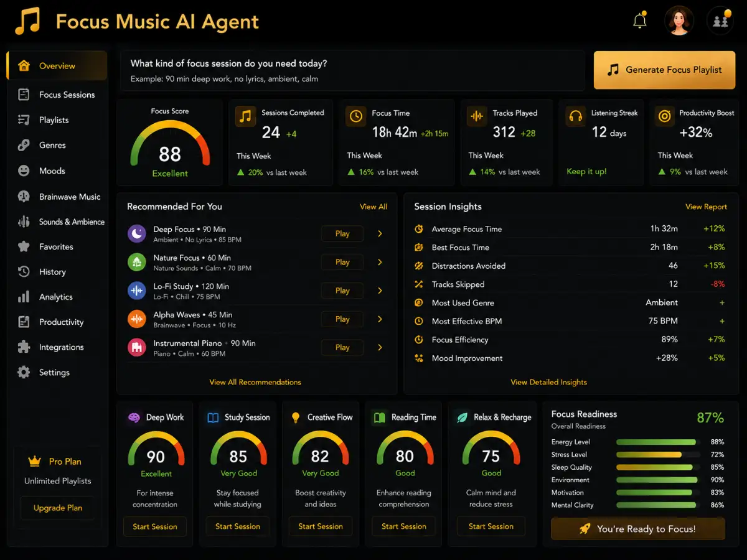This screenshot has width=747, height=560.
Task: Go to Favorites in sidebar
Action: coord(57,246)
